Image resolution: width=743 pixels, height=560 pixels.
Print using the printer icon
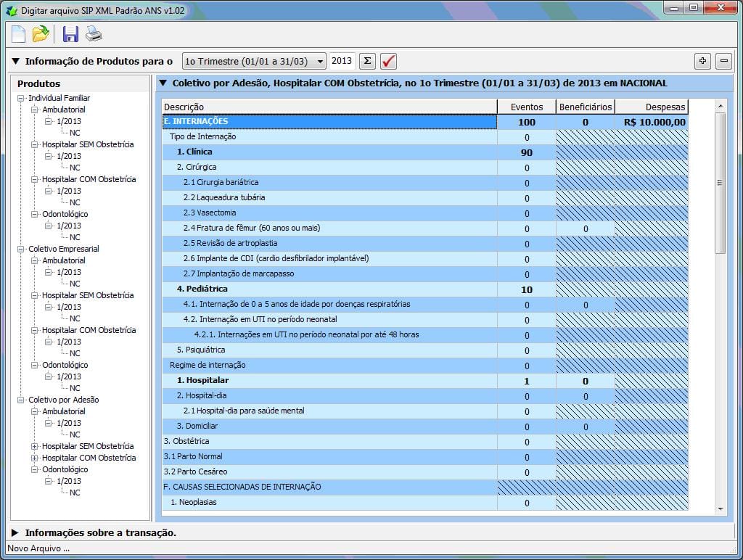pos(94,34)
